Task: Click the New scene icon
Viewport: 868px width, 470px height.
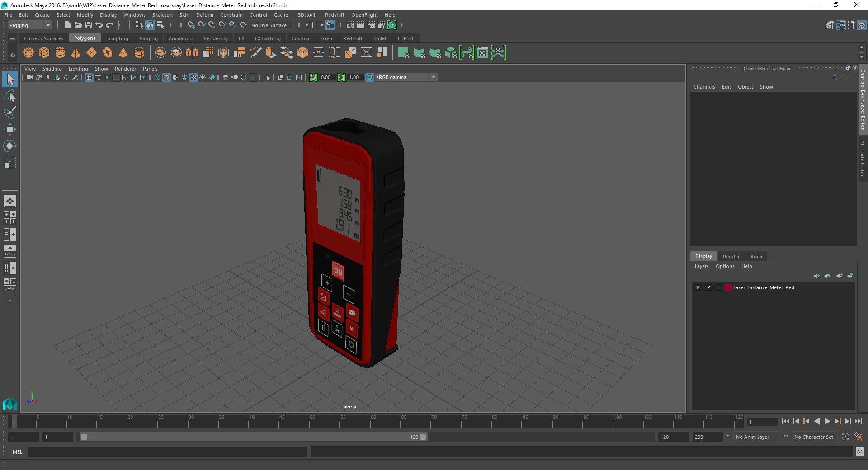Action: (67, 25)
